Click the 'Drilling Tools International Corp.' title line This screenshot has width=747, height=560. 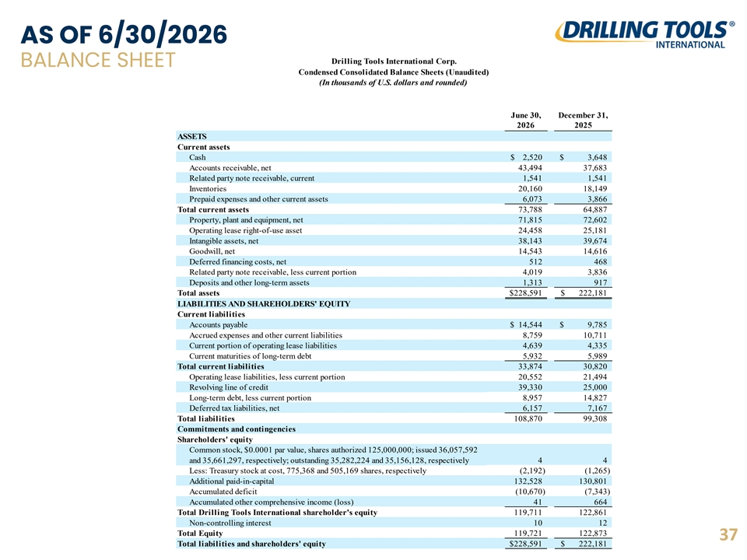[394, 61]
